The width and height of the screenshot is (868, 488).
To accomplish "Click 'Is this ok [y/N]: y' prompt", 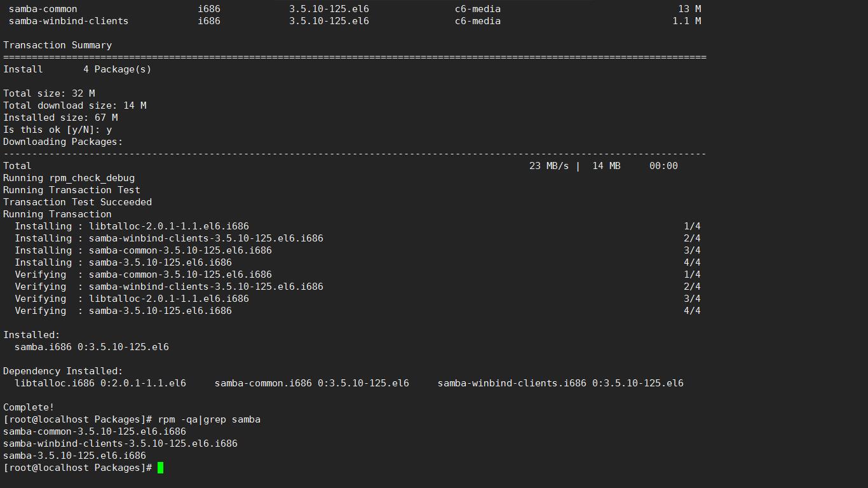I will pos(58,130).
